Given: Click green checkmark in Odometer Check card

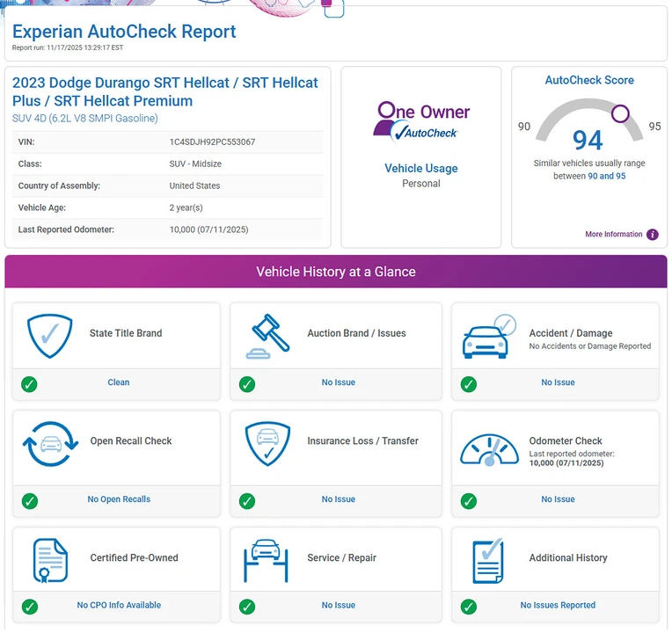Looking at the screenshot, I should coord(469,500).
